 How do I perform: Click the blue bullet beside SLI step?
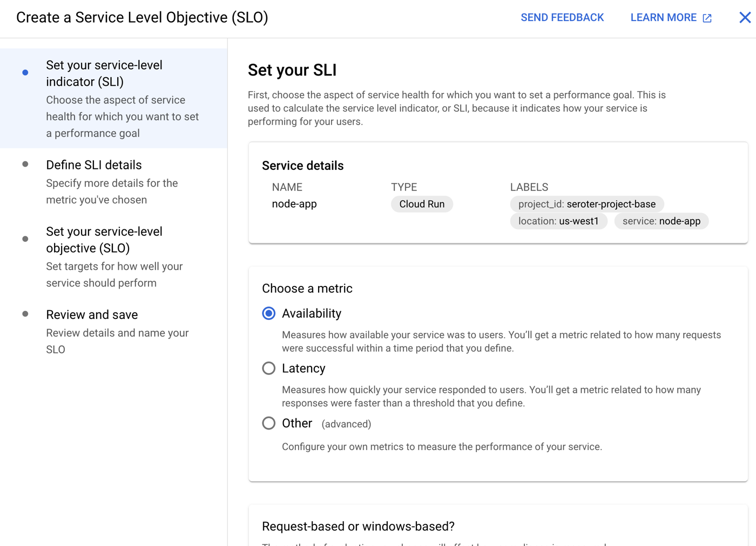coord(25,72)
